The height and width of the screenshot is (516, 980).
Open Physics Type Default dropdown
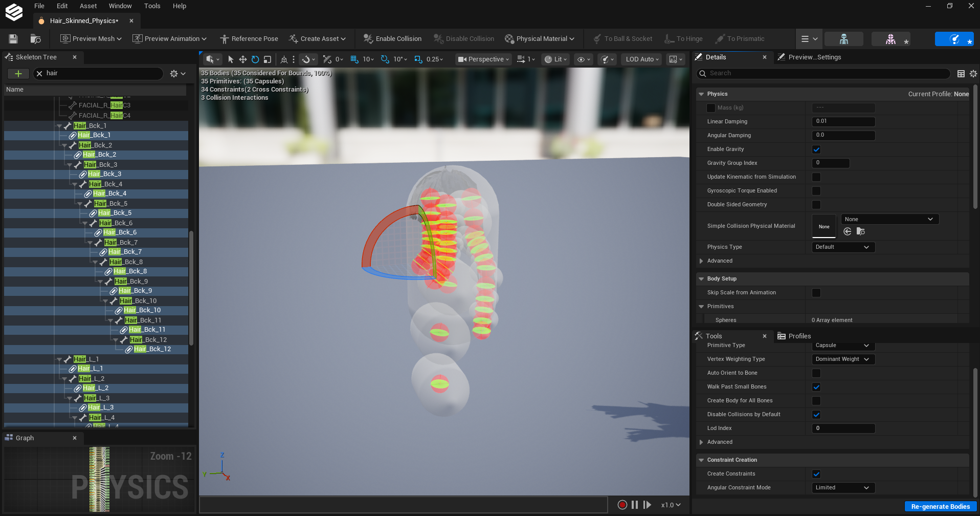(843, 247)
